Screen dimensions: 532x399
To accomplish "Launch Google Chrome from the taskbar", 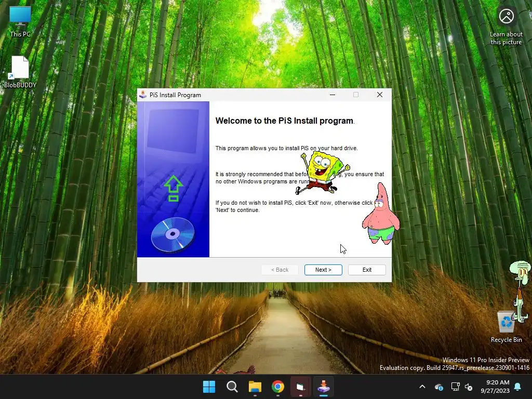I will (278, 387).
